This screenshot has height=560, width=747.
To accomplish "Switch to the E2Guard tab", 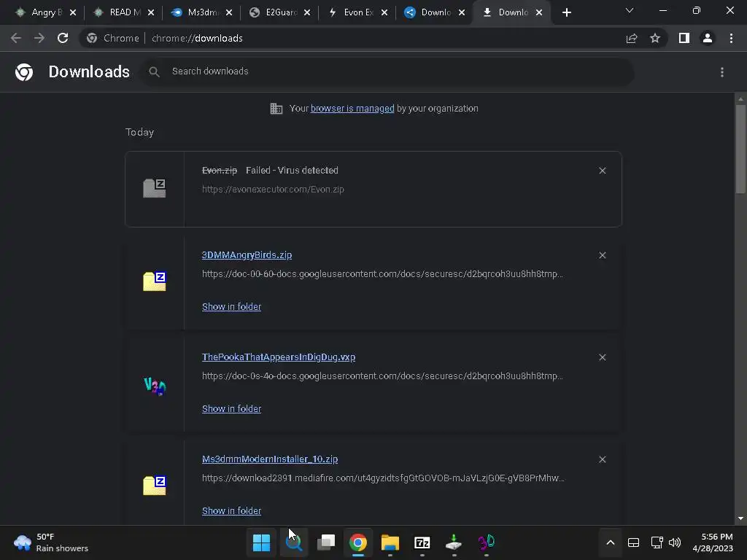I will (x=274, y=12).
